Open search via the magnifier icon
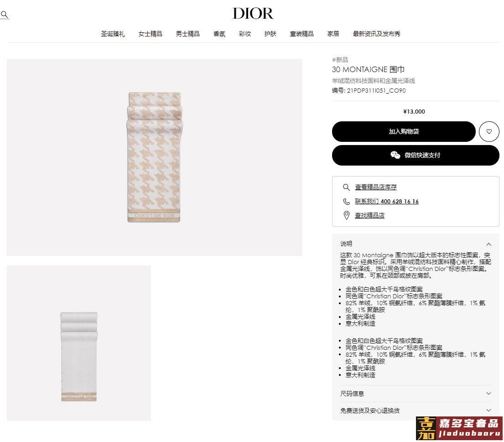 click(x=4, y=15)
